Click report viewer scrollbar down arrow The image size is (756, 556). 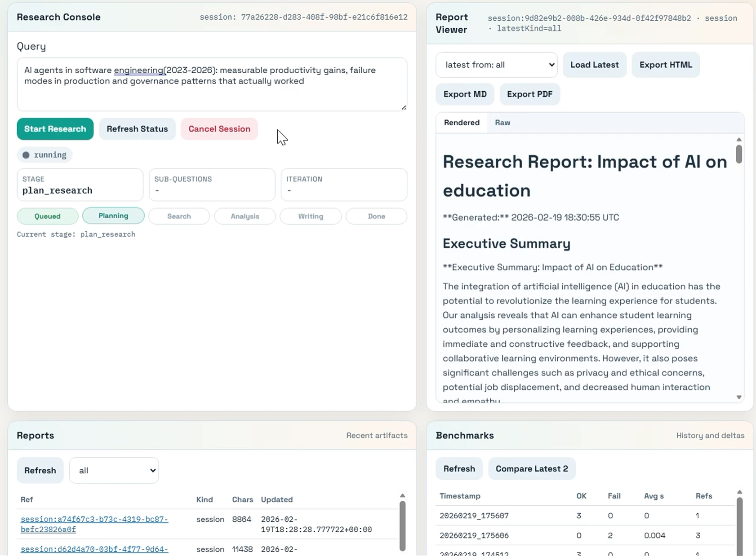pos(739,397)
